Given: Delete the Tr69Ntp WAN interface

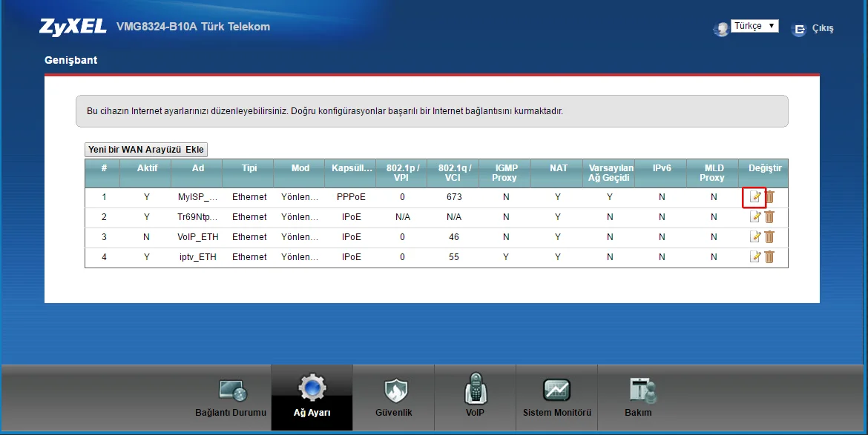Looking at the screenshot, I should (x=769, y=217).
